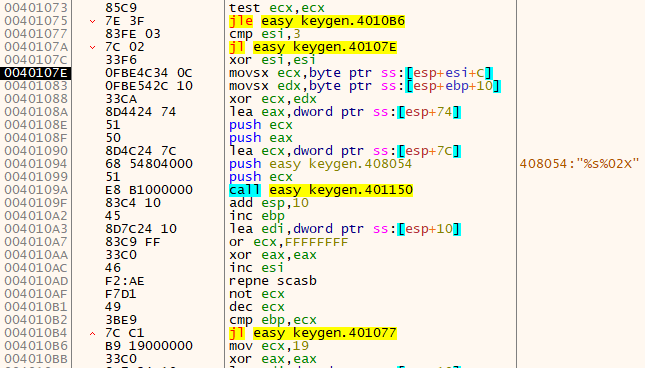Click the comment 408054:"%s%02X"
The image size is (645, 368).
(579, 164)
